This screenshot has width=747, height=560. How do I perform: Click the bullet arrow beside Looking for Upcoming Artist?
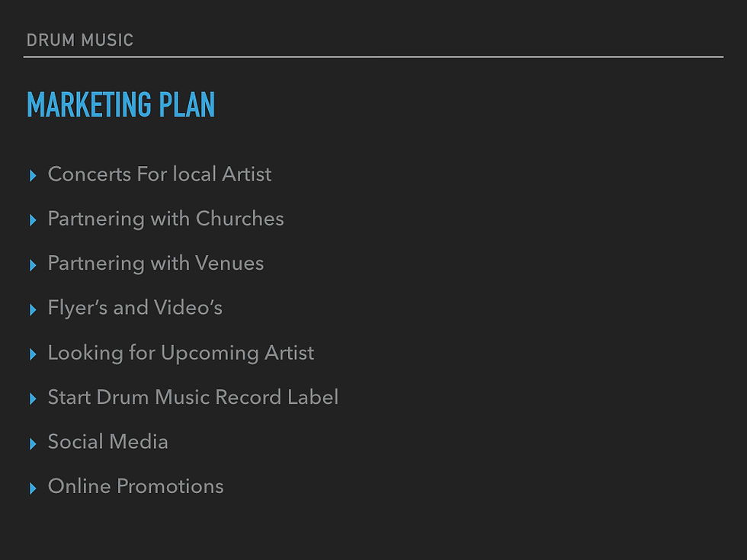point(33,354)
